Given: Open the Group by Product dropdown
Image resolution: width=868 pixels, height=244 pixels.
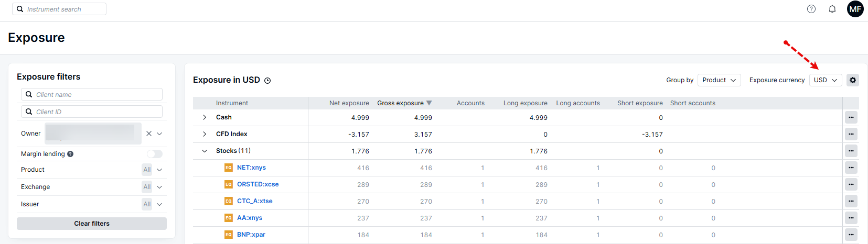Looking at the screenshot, I should click(719, 80).
